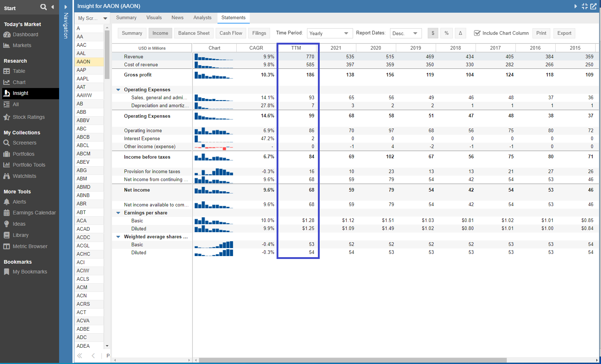Collapse the Weighted average shares section
Screen dimensions: 601x364
click(x=118, y=237)
